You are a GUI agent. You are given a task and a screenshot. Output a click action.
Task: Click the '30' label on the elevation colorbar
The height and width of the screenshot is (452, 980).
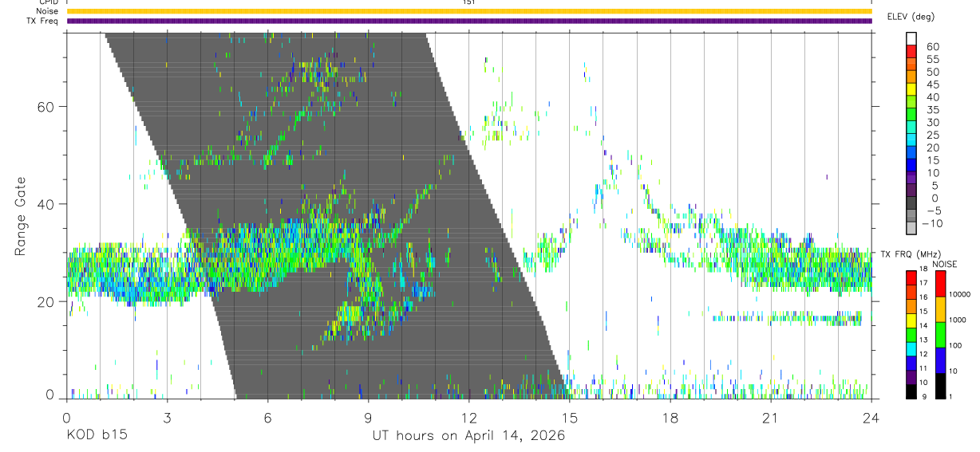click(x=932, y=122)
